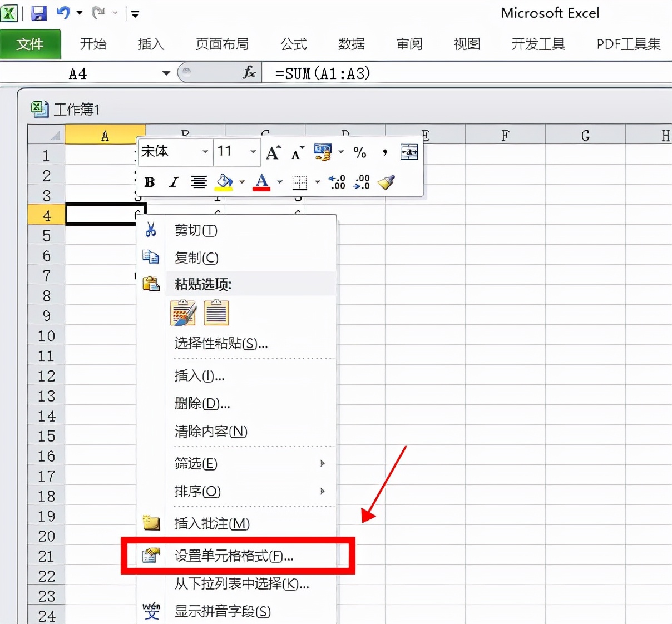Image resolution: width=672 pixels, height=624 pixels.
Task: Apply accounting number format in mini toolbar
Action: (x=323, y=152)
